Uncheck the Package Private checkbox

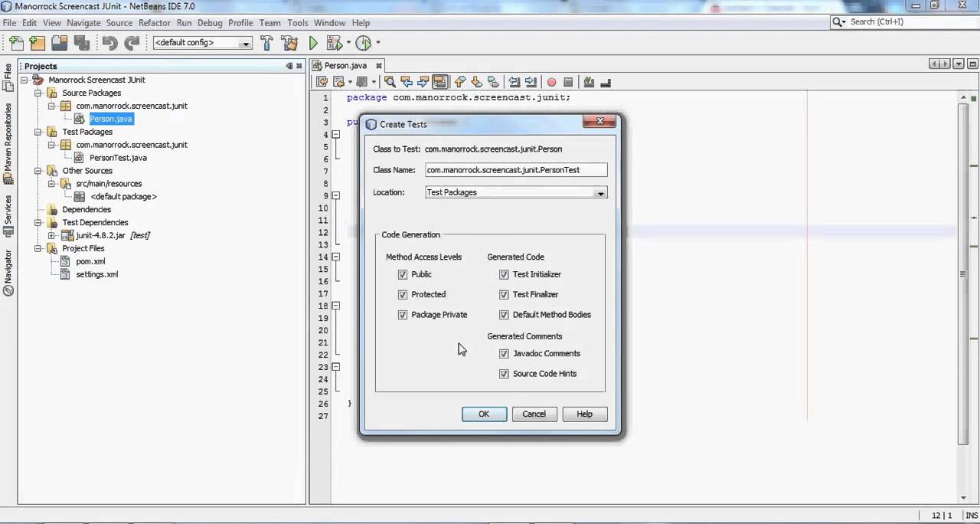[403, 315]
